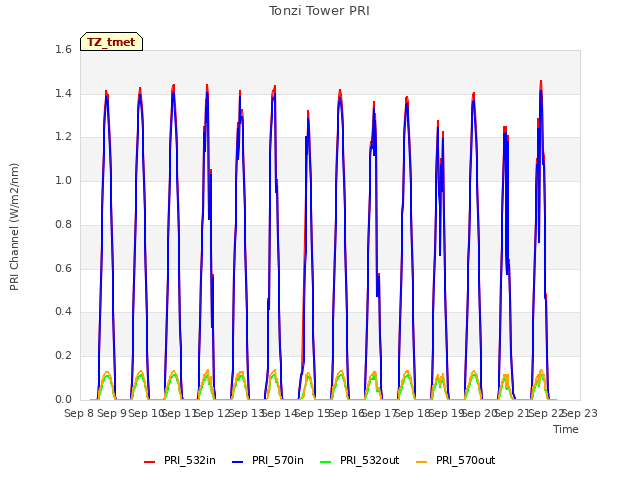Click the 1.0 y-axis tick label

(x=63, y=180)
